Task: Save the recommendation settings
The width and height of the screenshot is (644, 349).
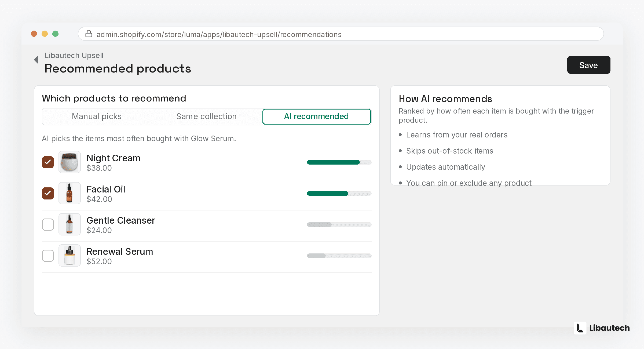Action: click(589, 65)
